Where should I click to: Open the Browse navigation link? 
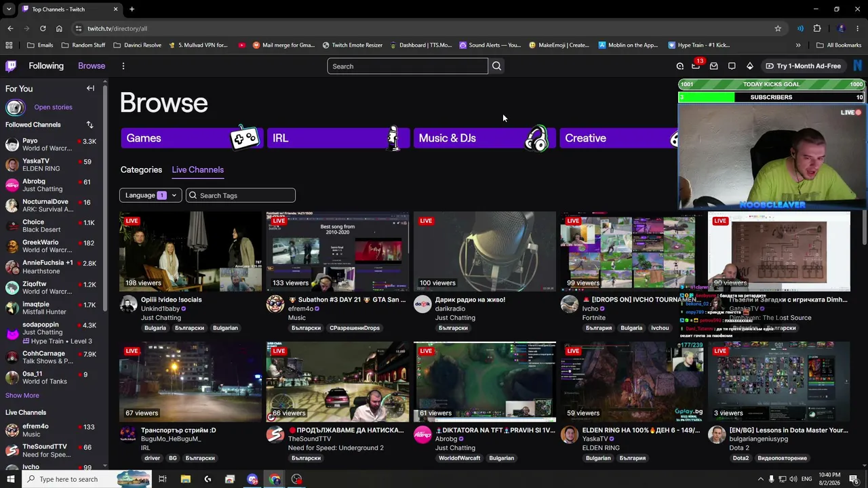coord(92,66)
